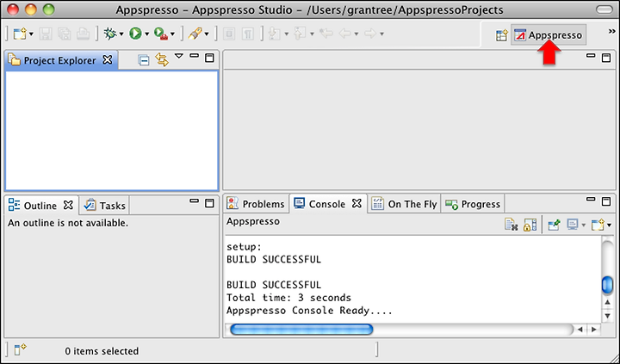The height and width of the screenshot is (364, 620).
Task: Expand the Display Selected Console dropdown
Action: (584, 225)
